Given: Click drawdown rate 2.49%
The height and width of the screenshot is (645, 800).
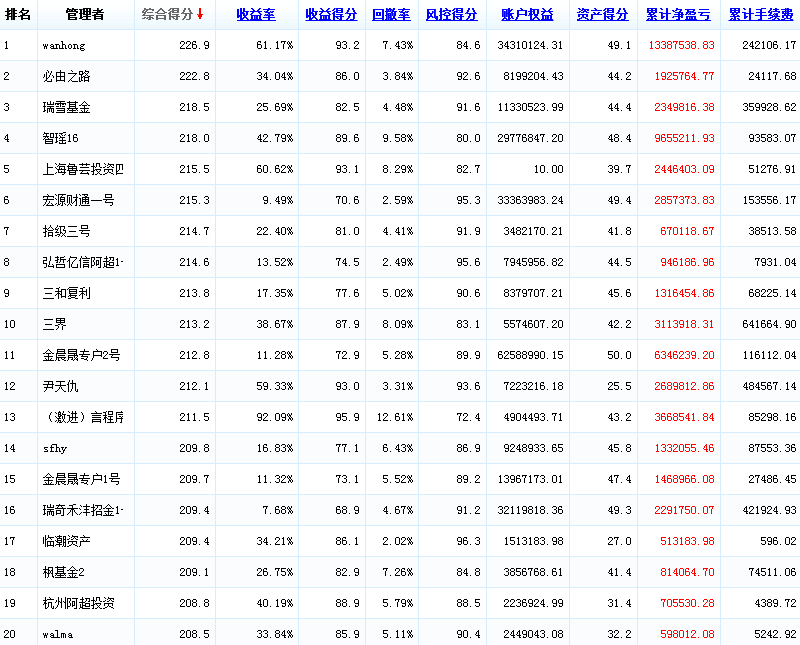Looking at the screenshot, I should (398, 262).
